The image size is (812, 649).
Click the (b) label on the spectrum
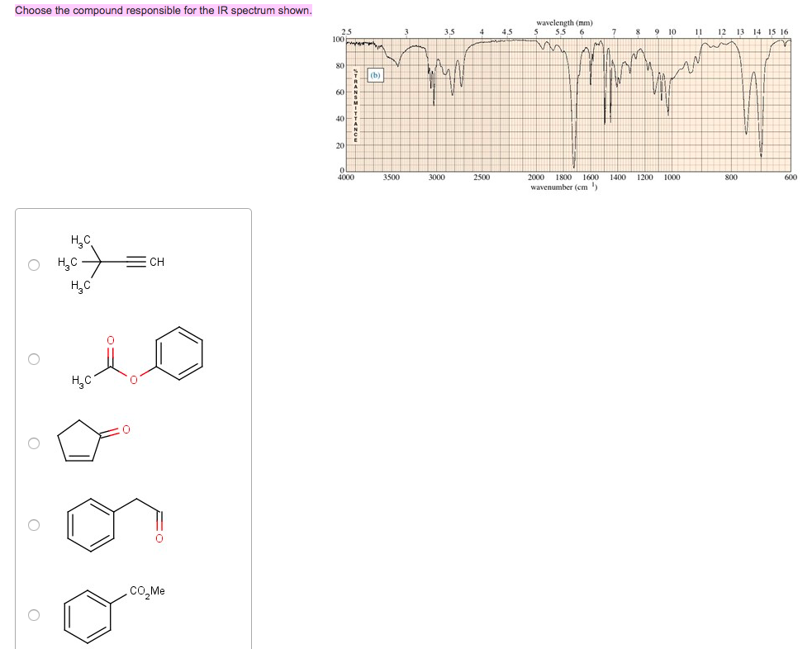(x=374, y=75)
